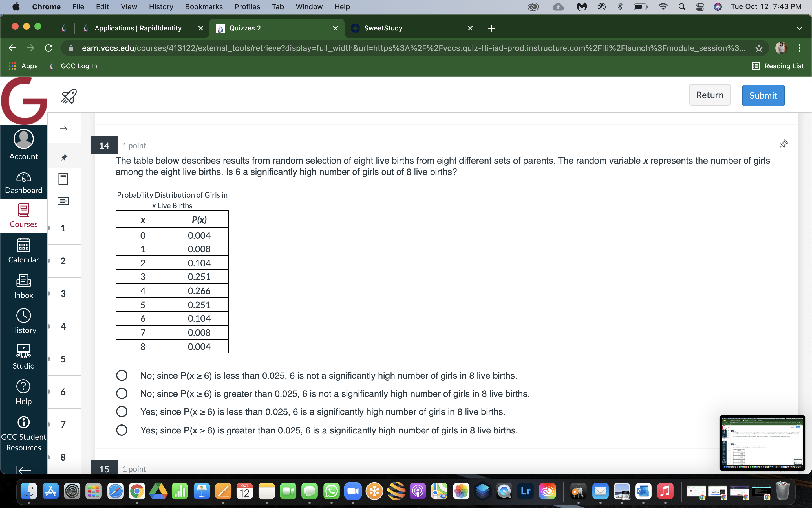
Task: Open the Chrome History menu
Action: pyautogui.click(x=161, y=7)
